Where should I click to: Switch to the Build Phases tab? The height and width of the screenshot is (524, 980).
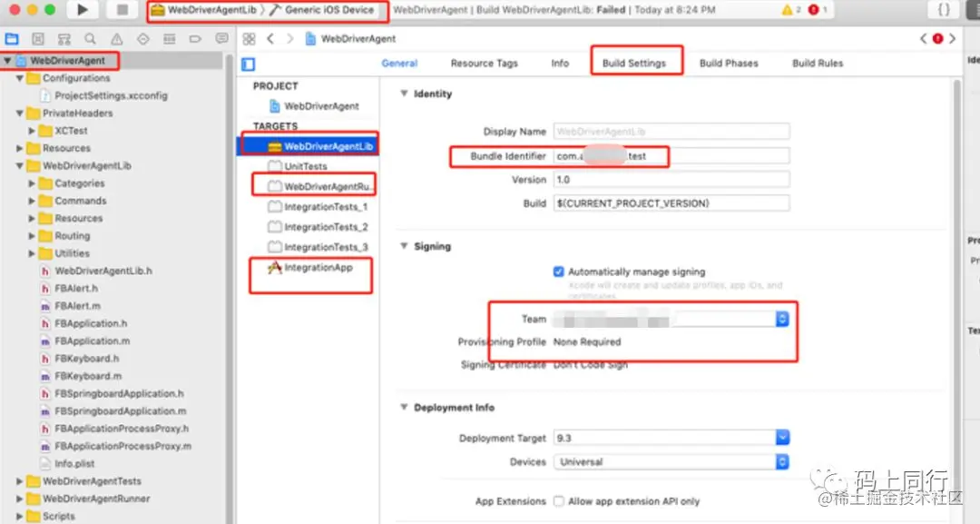coord(729,64)
